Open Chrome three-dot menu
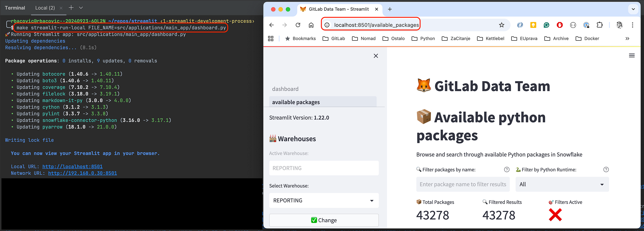 pyautogui.click(x=632, y=25)
